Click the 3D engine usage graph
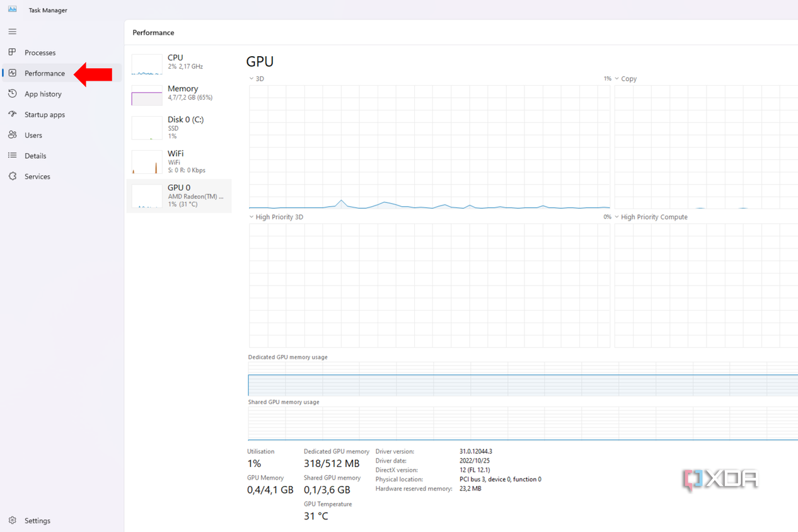798x532 pixels. [x=429, y=147]
